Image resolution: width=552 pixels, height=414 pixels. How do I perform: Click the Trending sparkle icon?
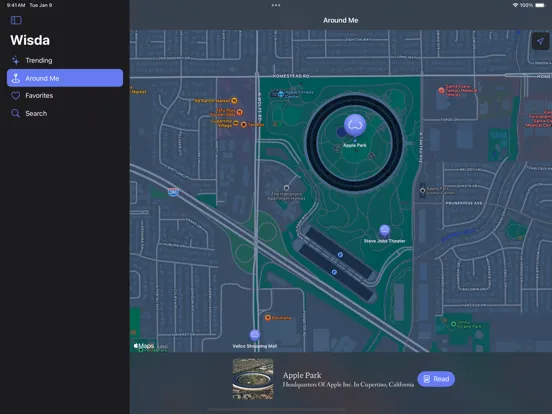pyautogui.click(x=15, y=61)
